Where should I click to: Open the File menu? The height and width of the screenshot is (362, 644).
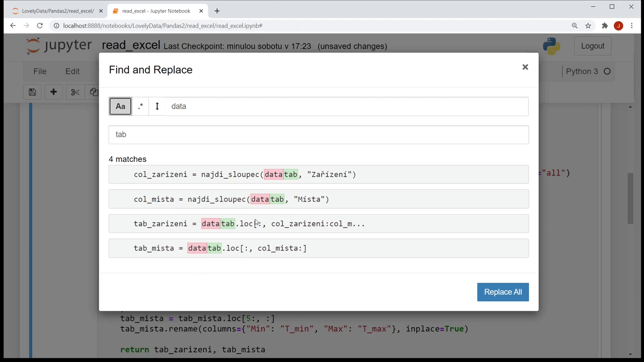tap(40, 71)
